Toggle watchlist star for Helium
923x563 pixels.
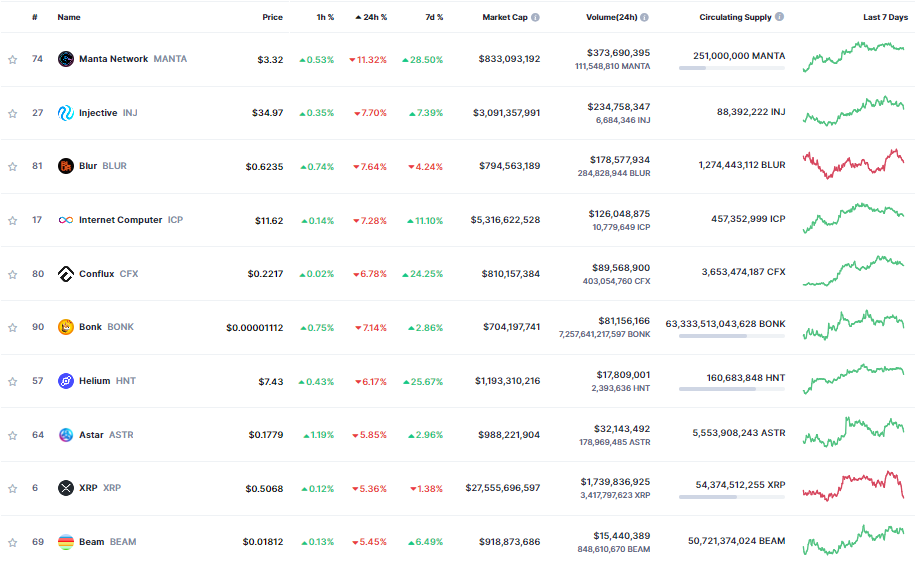pos(13,382)
